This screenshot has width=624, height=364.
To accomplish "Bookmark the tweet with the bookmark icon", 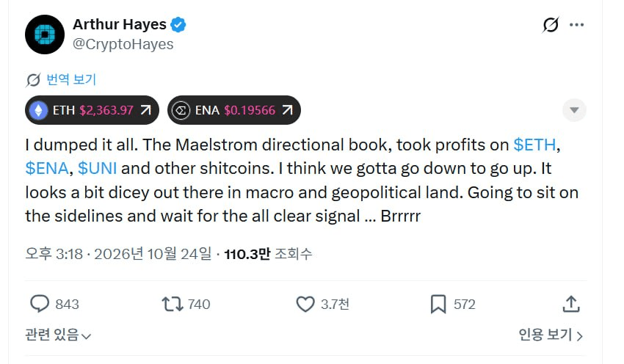I will click(438, 305).
